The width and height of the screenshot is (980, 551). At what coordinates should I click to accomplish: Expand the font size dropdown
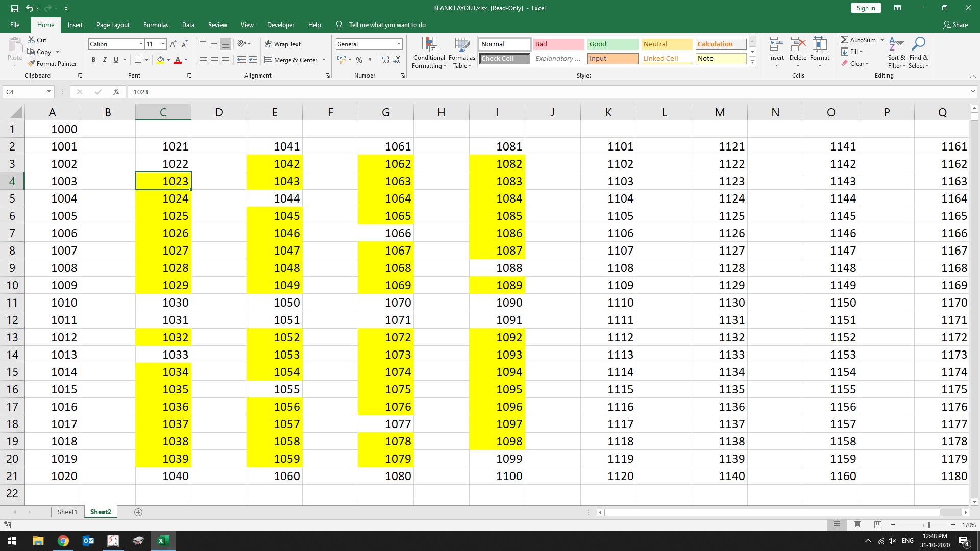(163, 44)
